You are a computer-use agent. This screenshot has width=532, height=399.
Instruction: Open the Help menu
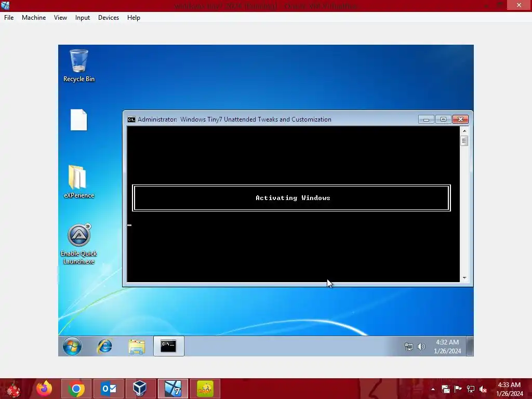click(134, 18)
